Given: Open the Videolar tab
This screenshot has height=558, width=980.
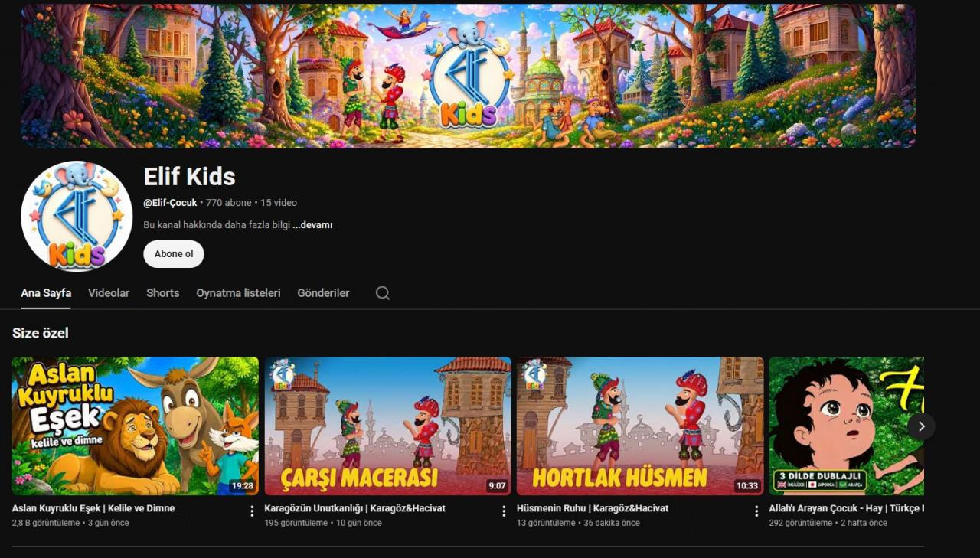Looking at the screenshot, I should [109, 293].
